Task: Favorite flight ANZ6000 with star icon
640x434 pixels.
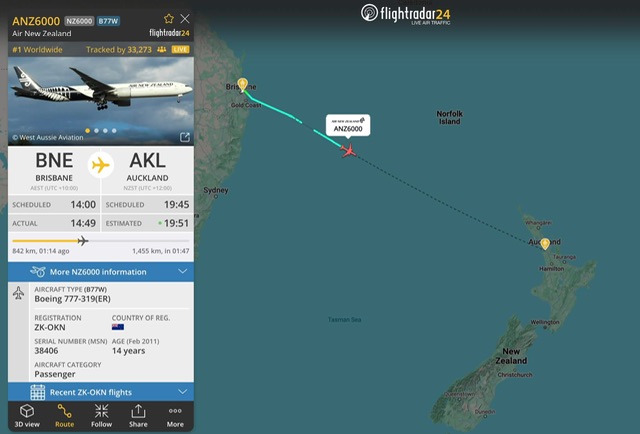Action: [x=169, y=19]
